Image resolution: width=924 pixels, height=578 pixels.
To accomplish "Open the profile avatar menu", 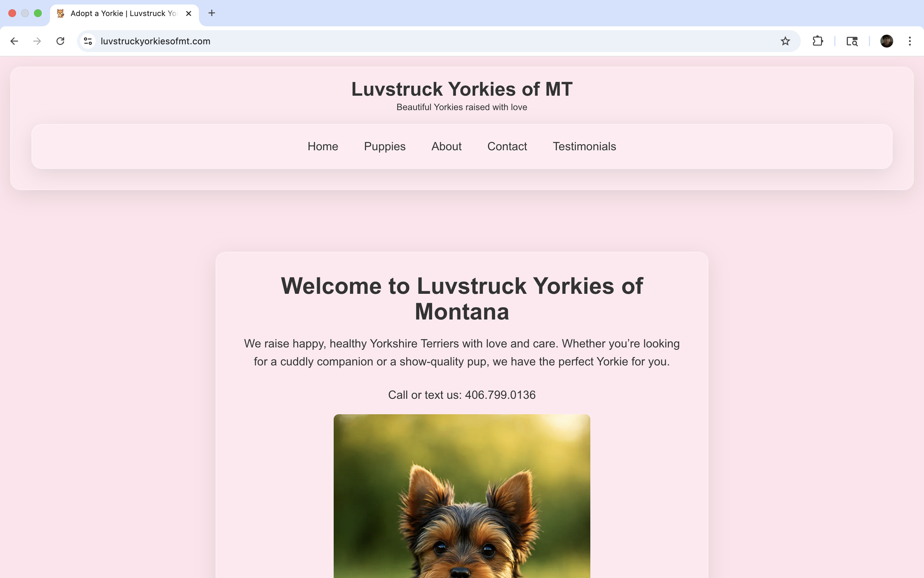I will pyautogui.click(x=886, y=41).
